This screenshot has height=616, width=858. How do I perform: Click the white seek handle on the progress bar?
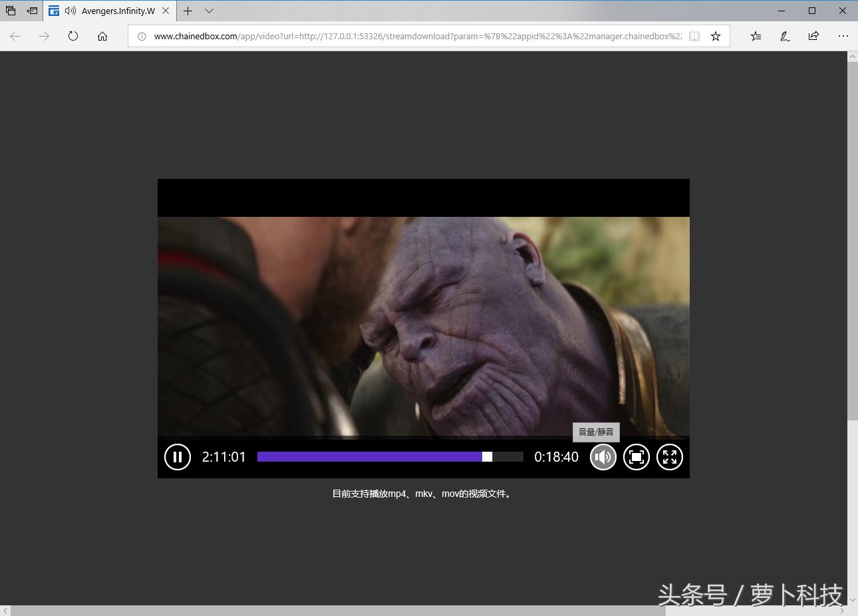click(487, 457)
